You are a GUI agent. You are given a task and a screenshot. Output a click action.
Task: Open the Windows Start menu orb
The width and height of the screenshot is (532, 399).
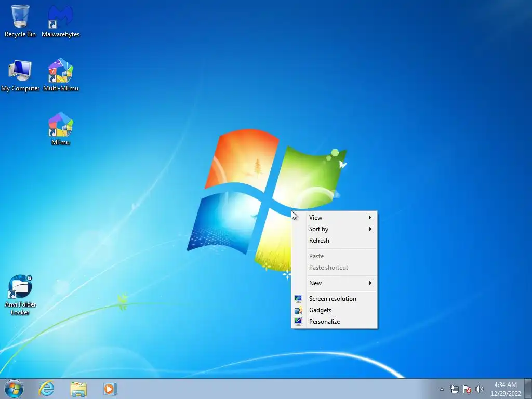click(14, 389)
